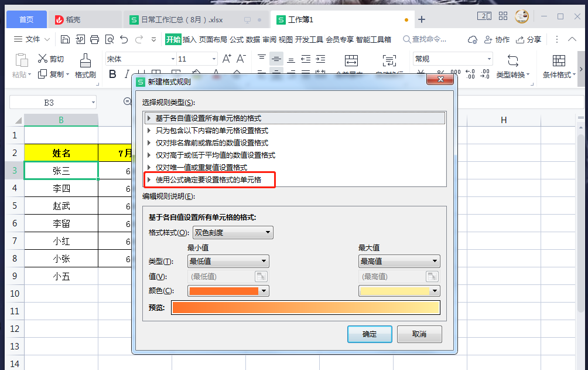Click the Save icon in quick access toolbar

(65, 39)
